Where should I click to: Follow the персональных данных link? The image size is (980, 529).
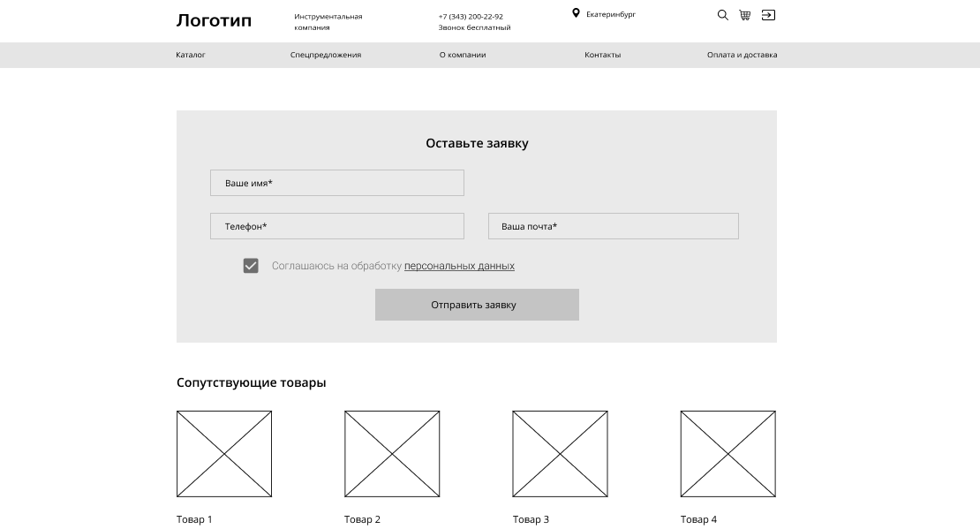point(459,266)
